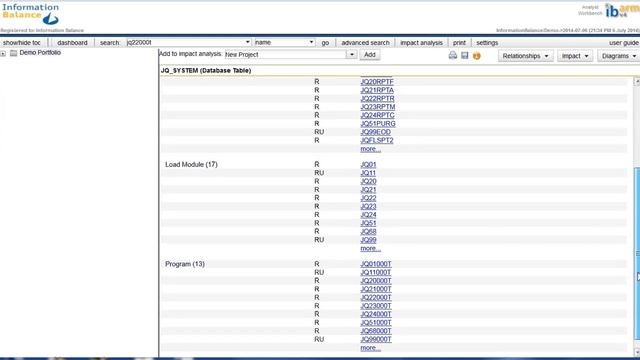Viewport: 640px width, 360px height.
Task: Open the Relationships dropdown menu
Action: pyautogui.click(x=525, y=56)
